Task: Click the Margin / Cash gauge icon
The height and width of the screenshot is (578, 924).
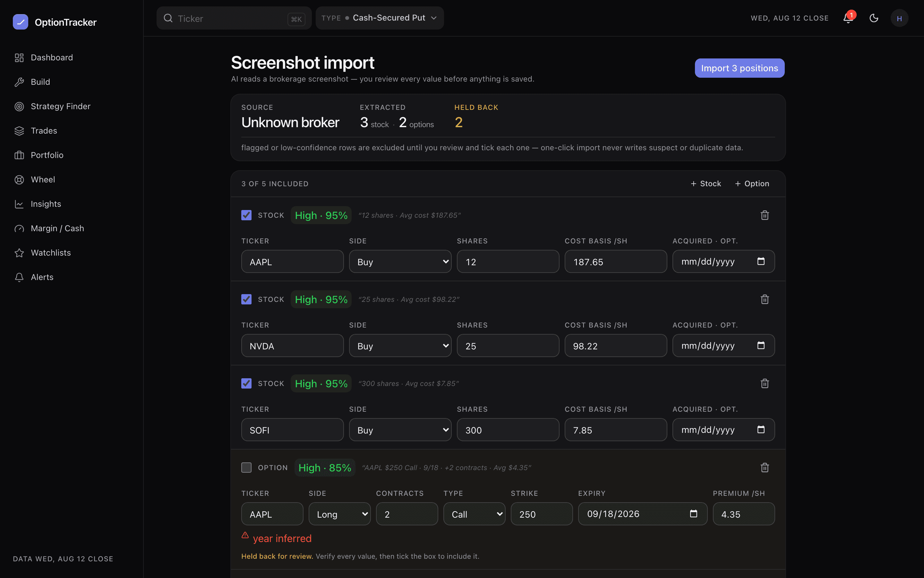Action: coord(19,229)
